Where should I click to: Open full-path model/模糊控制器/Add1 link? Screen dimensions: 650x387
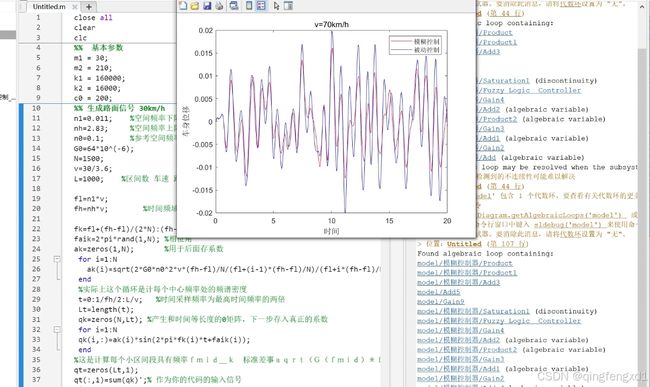[458, 369]
